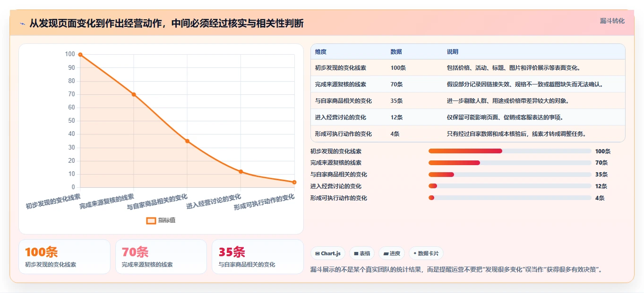Click the y-axis value 90
Screen dimensions: 644x293
pos(72,68)
